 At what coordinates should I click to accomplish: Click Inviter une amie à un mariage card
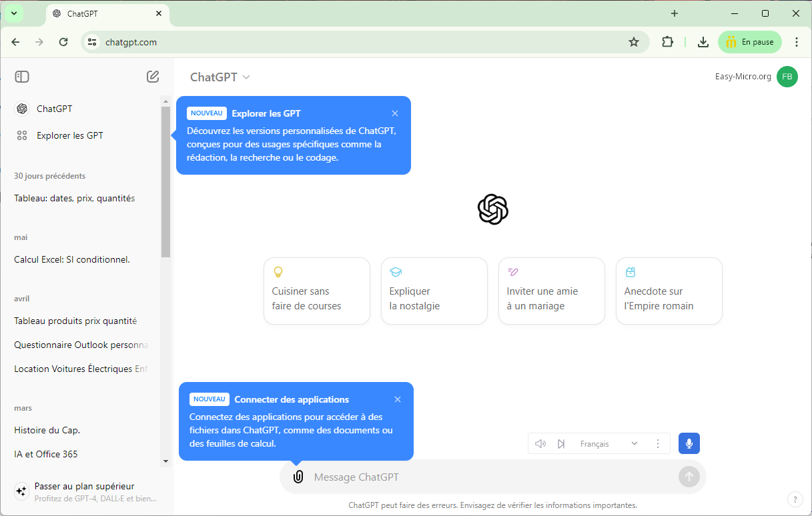pyautogui.click(x=552, y=291)
